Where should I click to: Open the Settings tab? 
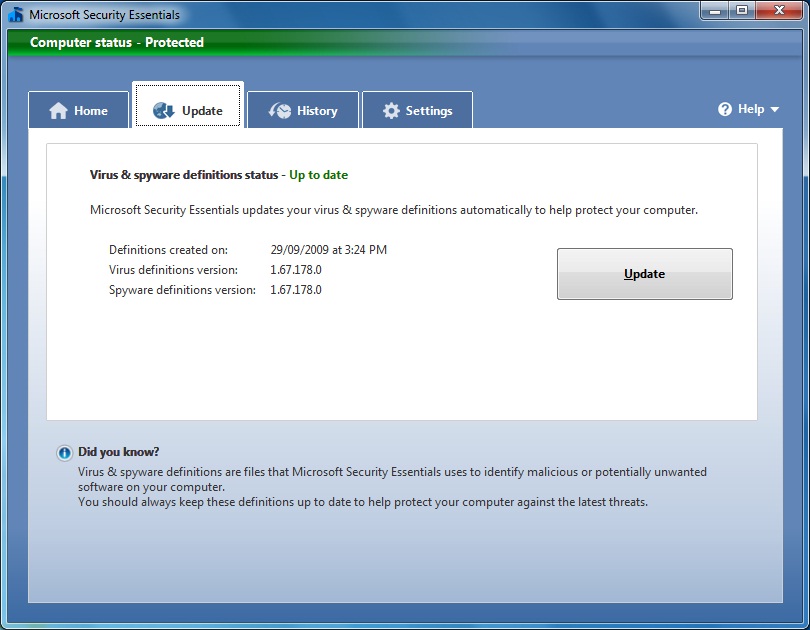point(417,110)
